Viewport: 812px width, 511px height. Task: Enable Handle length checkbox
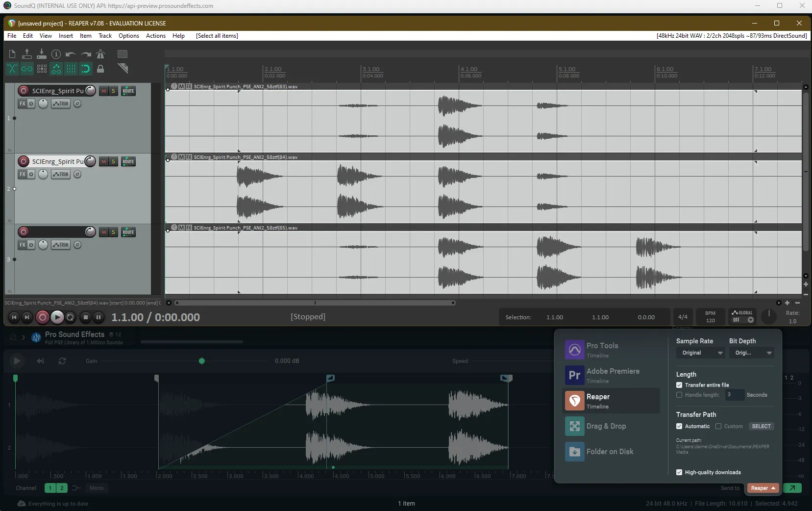point(679,395)
